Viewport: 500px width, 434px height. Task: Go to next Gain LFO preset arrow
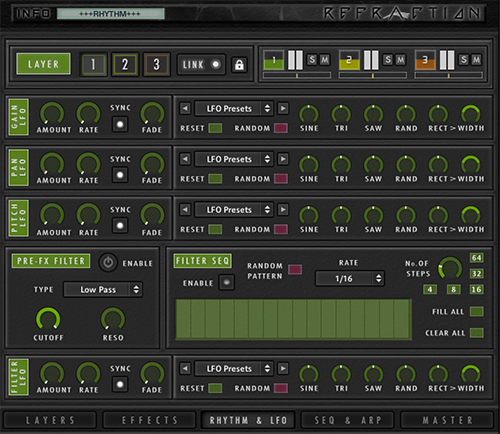[283, 108]
